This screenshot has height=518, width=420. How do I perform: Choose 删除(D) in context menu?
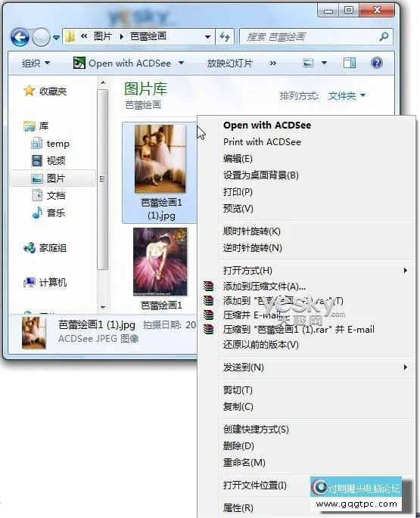click(x=238, y=446)
